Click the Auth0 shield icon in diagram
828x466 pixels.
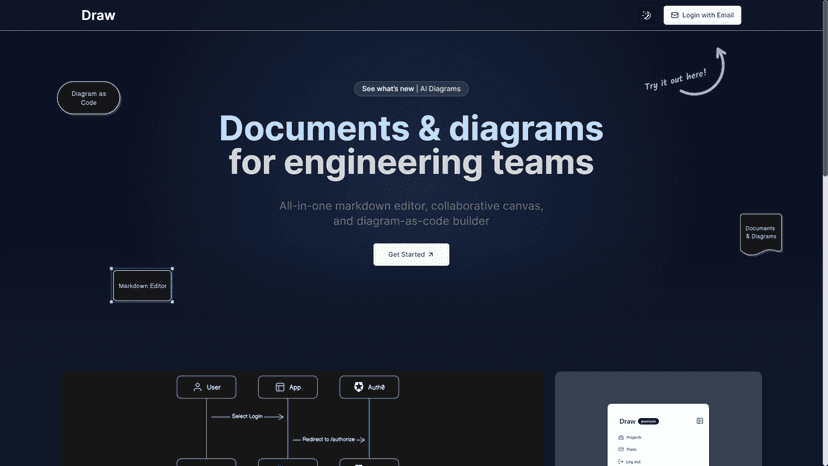(x=360, y=387)
